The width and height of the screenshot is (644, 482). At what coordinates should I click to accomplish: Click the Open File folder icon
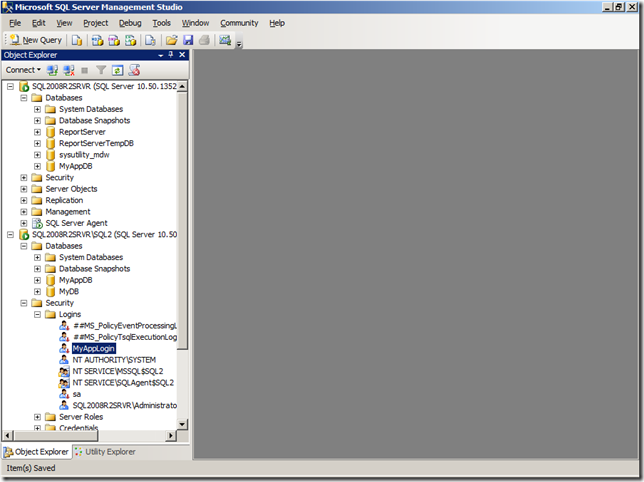tap(172, 40)
